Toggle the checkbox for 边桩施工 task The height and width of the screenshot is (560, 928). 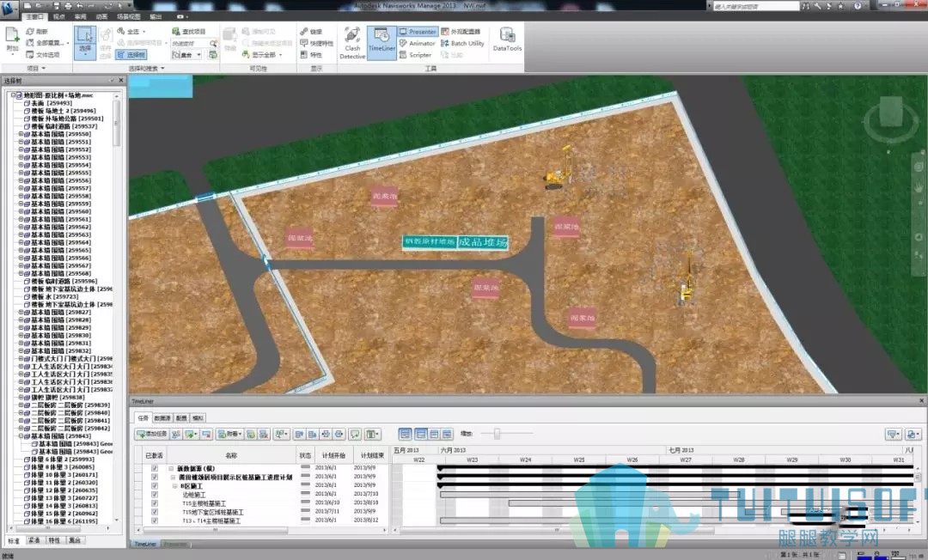[x=155, y=495]
